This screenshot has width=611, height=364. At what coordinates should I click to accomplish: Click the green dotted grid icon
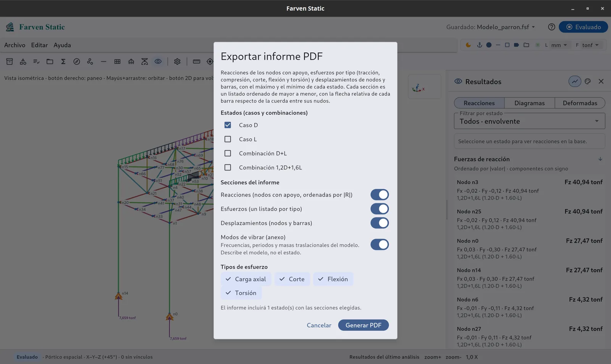(538, 45)
